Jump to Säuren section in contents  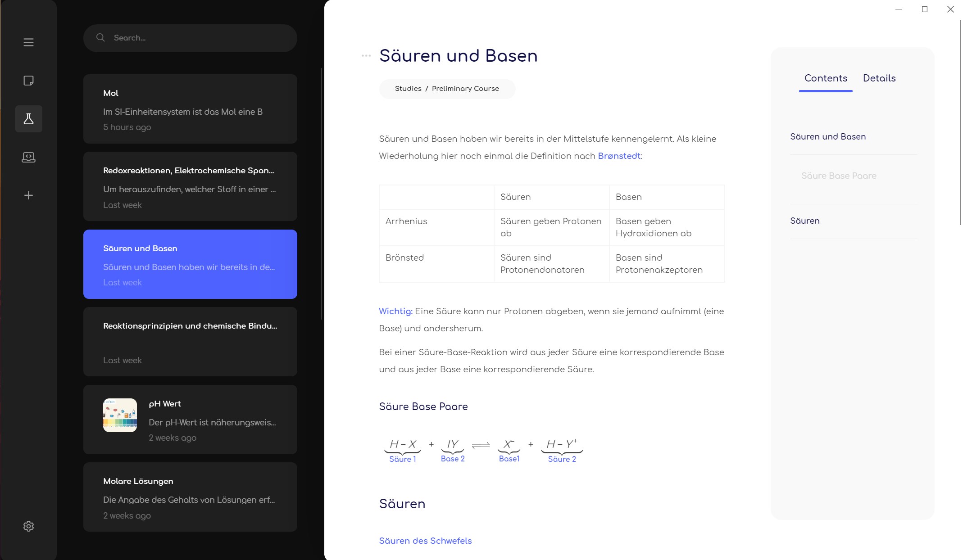click(x=804, y=221)
